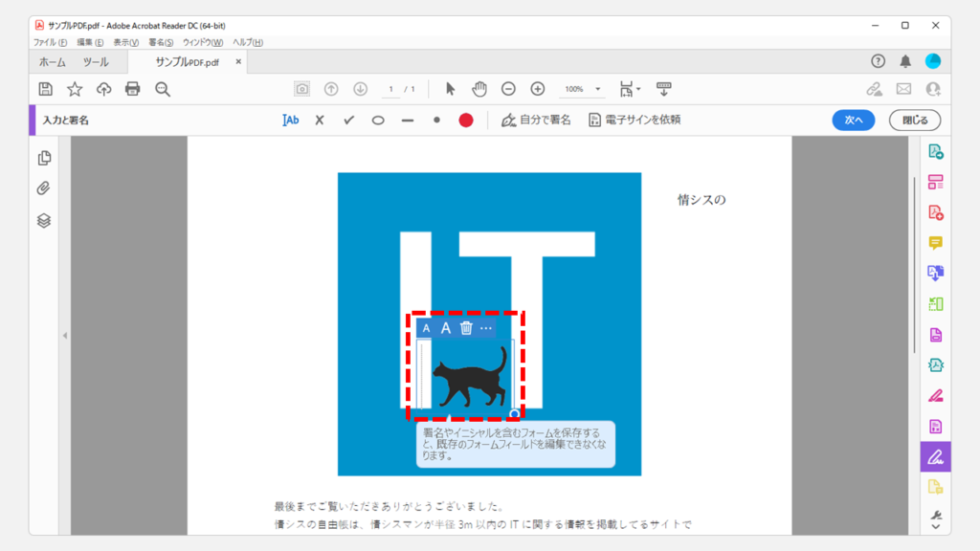Close the fill and sign toolbar with 閉じる
Image resolution: width=980 pixels, height=551 pixels.
915,121
